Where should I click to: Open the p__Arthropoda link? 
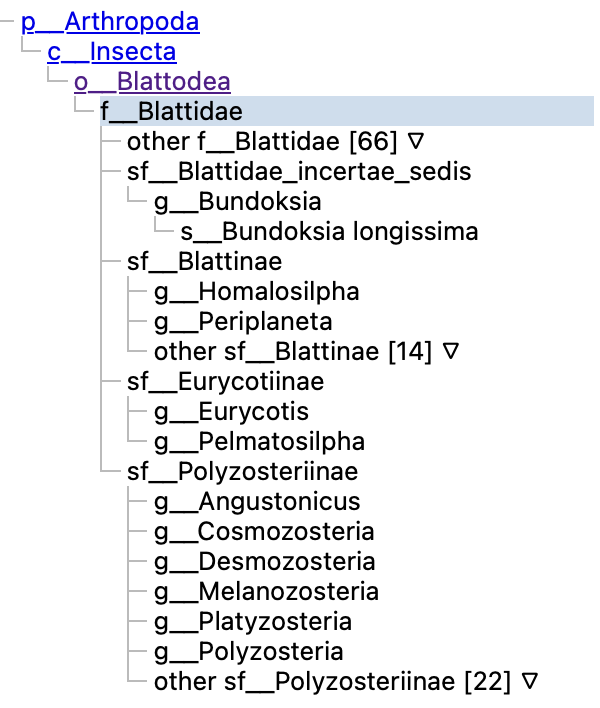pyautogui.click(x=110, y=22)
